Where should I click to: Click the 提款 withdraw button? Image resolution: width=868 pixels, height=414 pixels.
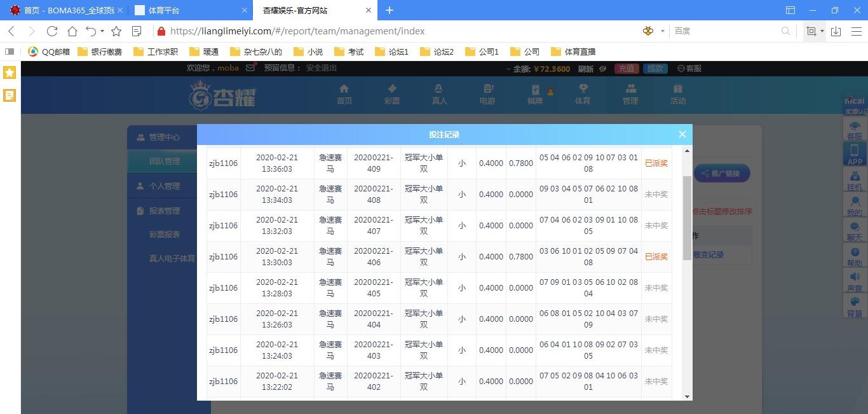click(x=655, y=69)
